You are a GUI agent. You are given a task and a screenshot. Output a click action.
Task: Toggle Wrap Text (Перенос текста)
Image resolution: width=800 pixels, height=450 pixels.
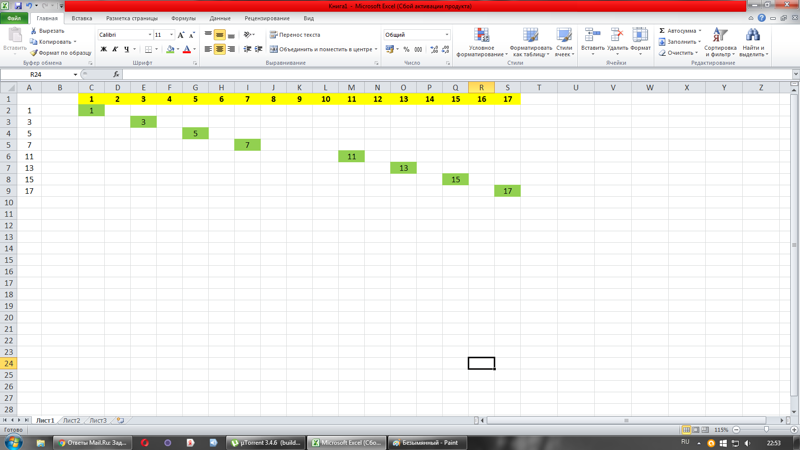coord(295,35)
